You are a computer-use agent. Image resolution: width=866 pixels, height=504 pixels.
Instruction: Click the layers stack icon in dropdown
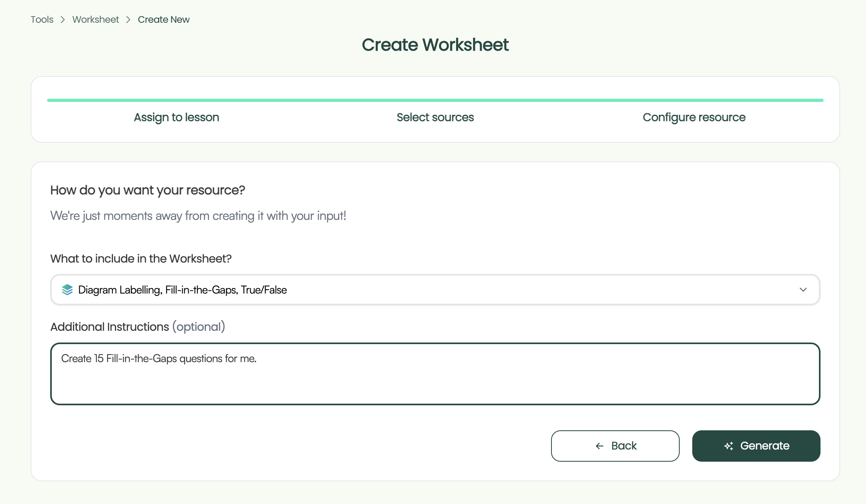pyautogui.click(x=67, y=290)
